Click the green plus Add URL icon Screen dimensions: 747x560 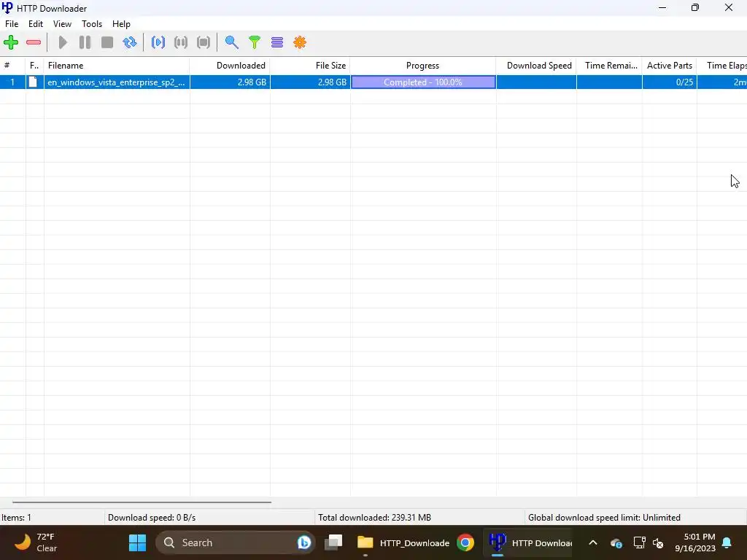click(x=11, y=42)
